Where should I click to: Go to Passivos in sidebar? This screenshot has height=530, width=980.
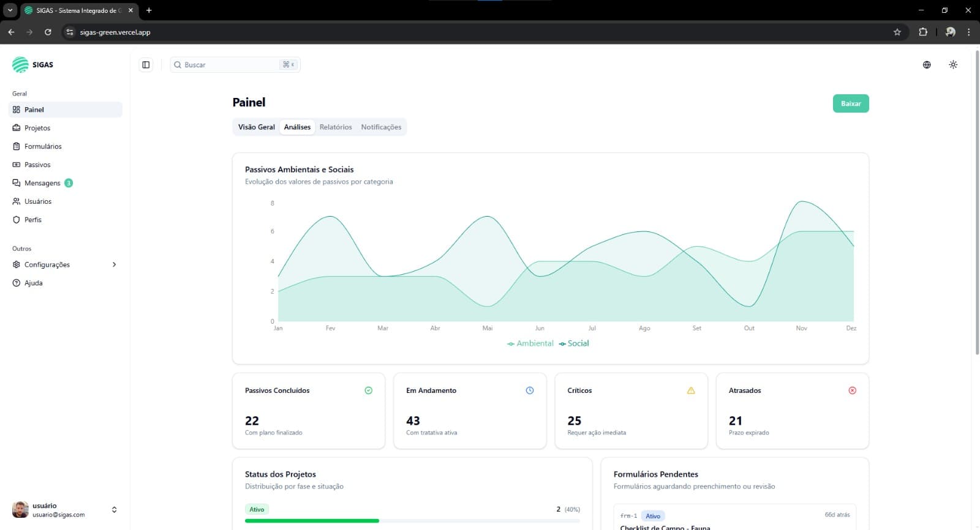37,165
